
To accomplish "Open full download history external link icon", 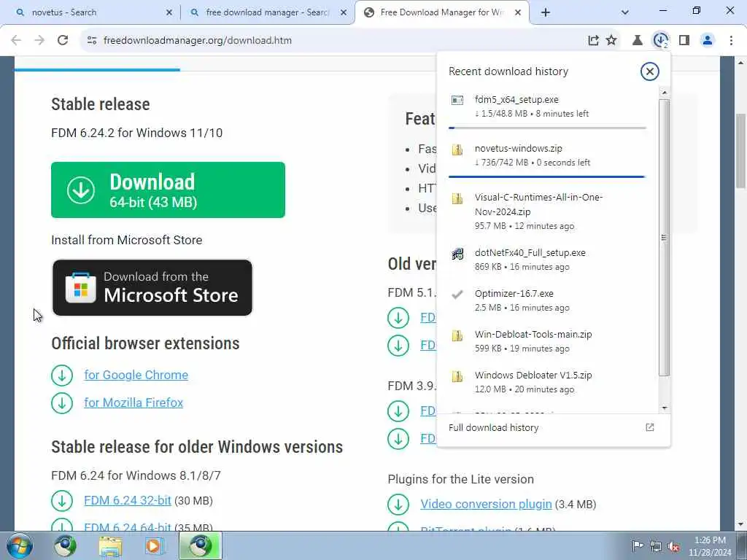I will [649, 427].
